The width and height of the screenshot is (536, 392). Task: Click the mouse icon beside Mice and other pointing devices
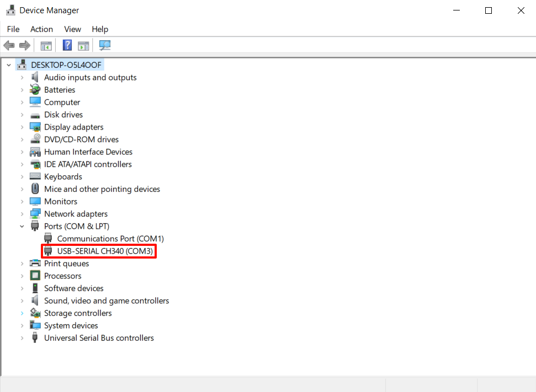point(35,189)
